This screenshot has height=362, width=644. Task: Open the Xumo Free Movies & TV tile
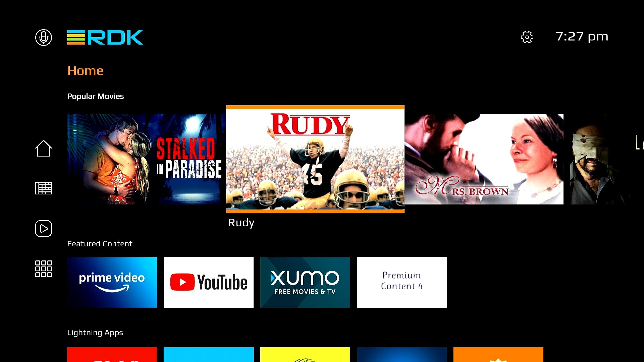point(305,282)
